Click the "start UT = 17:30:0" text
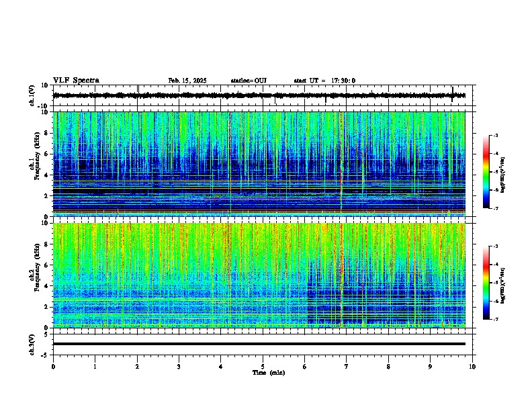Image resolution: width=532 pixels, height=411 pixels. [x=324, y=81]
